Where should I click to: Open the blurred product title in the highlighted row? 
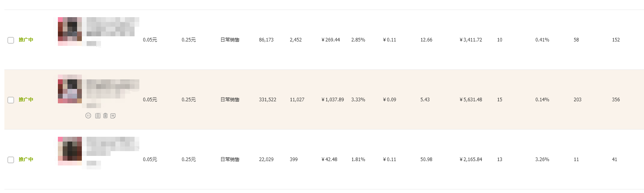click(113, 89)
